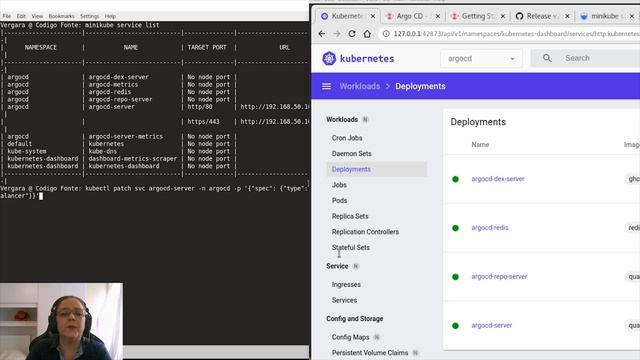This screenshot has width=640, height=360.
Task: Open Ingresses in sidebar
Action: point(346,284)
